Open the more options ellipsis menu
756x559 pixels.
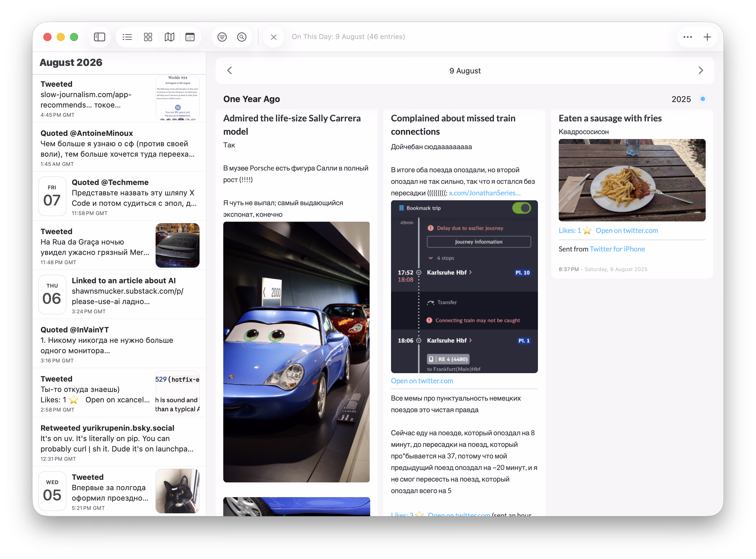[x=687, y=37]
